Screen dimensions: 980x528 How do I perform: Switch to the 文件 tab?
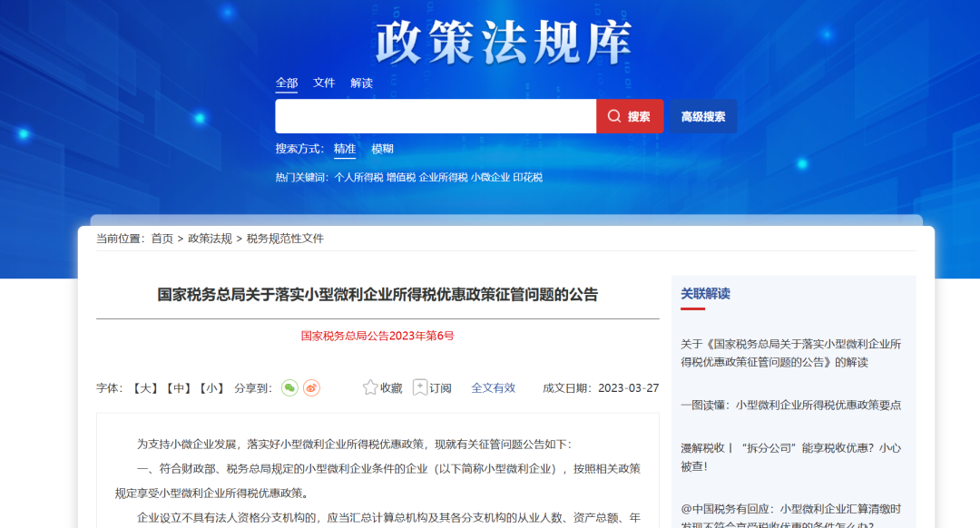324,83
